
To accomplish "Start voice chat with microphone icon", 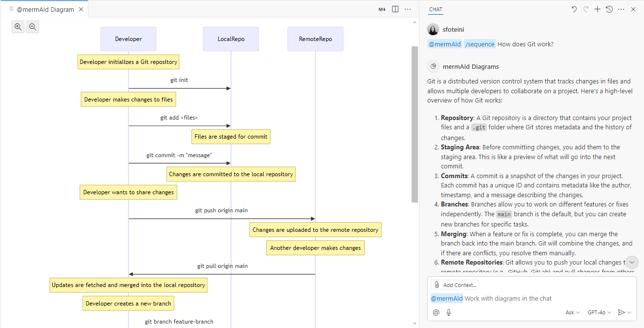I will tap(449, 312).
